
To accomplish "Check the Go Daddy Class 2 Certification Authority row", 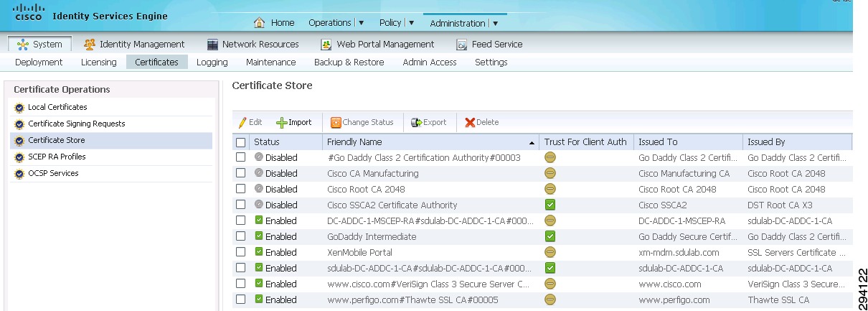I will click(241, 157).
